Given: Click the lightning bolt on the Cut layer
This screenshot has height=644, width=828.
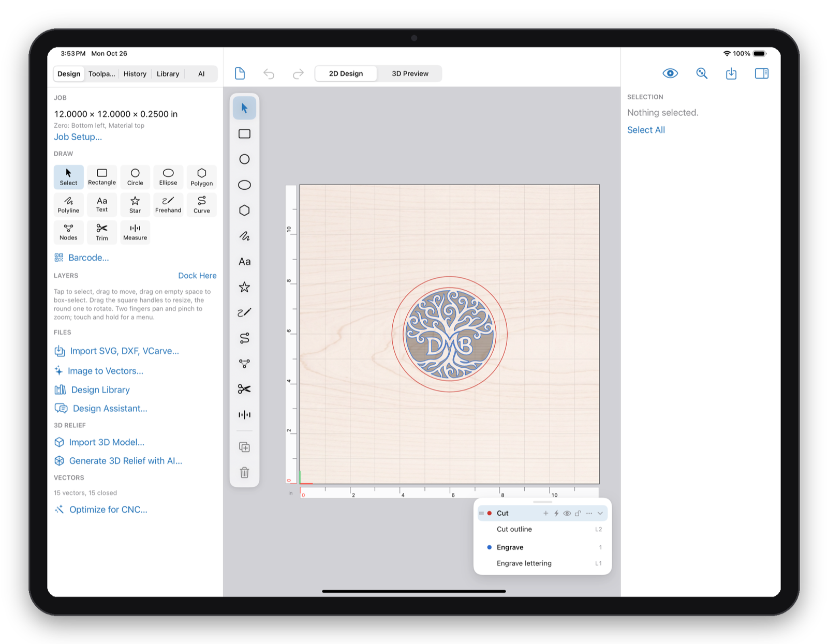Looking at the screenshot, I should [556, 513].
